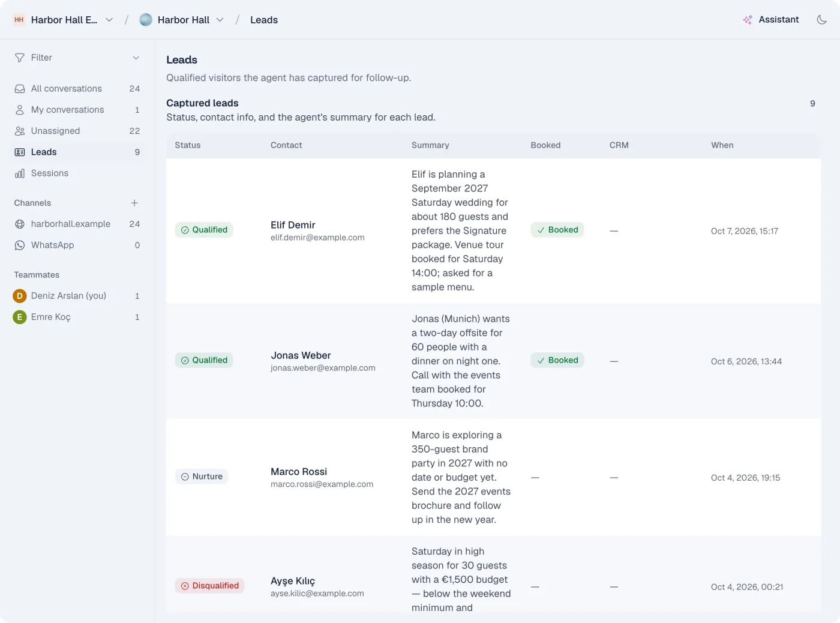The width and height of the screenshot is (840, 623).
Task: Click email jonas.weber@example.com
Action: click(x=323, y=368)
